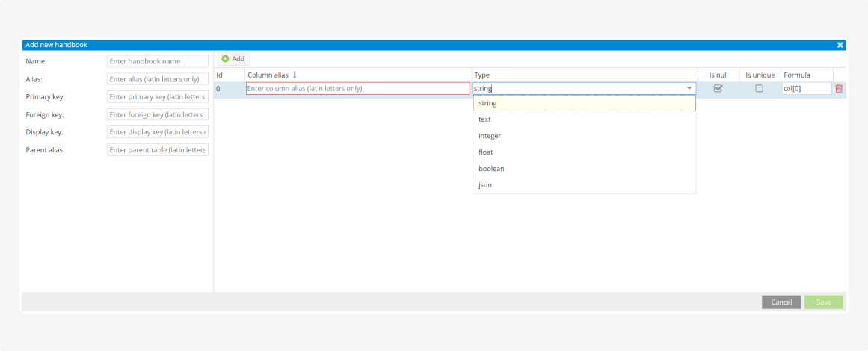
Task: Toggle the Is null checkbox
Action: (718, 88)
